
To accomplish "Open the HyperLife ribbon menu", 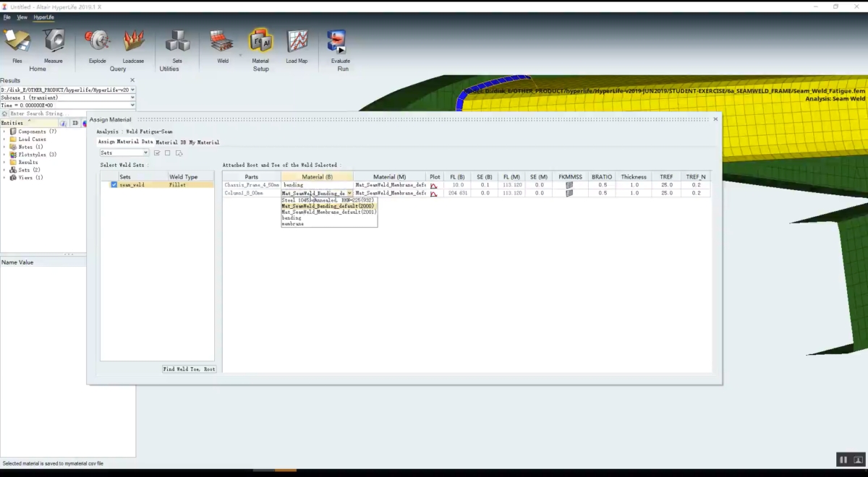I will pyautogui.click(x=43, y=17).
